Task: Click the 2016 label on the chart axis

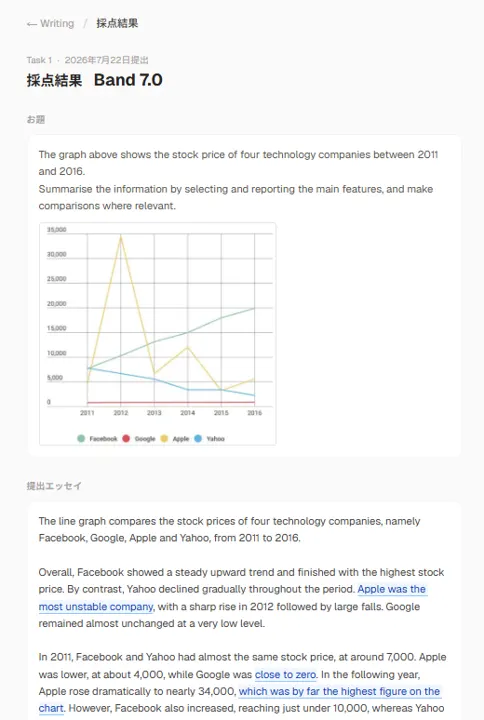Action: (254, 413)
